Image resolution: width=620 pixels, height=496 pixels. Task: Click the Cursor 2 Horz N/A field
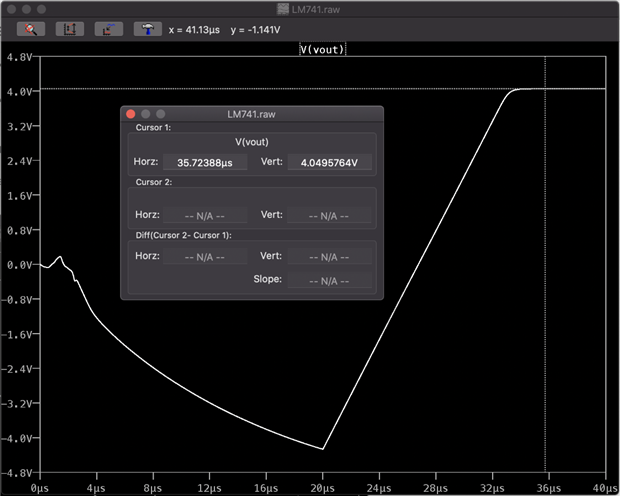(204, 214)
